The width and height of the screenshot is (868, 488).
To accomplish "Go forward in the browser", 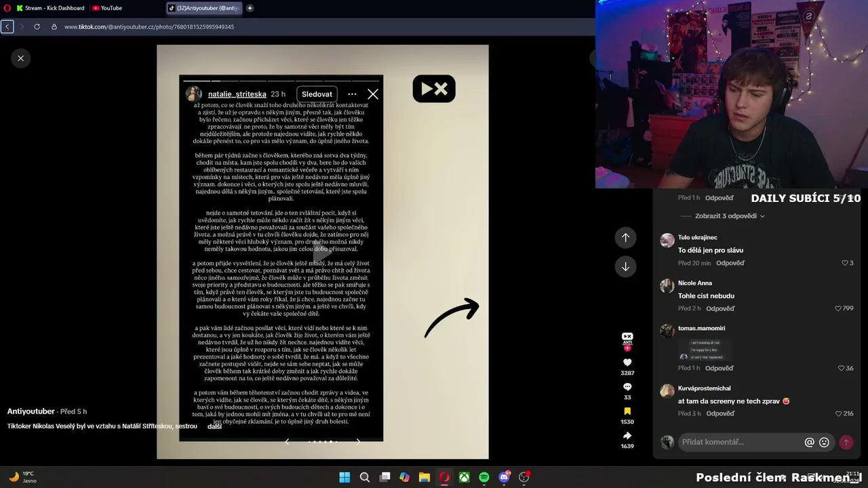I will point(22,26).
